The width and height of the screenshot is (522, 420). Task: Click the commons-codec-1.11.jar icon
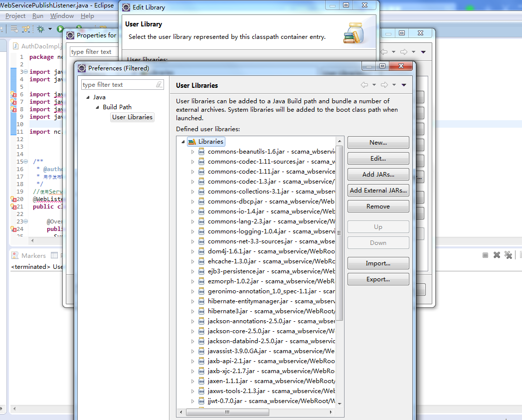201,172
